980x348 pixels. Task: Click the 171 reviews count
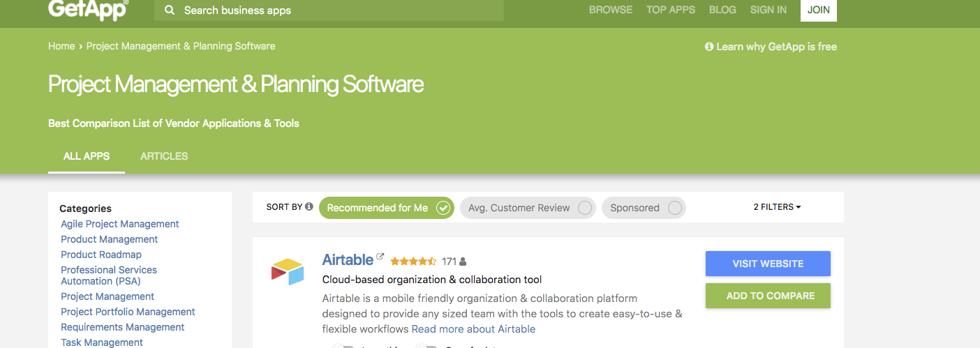point(449,262)
